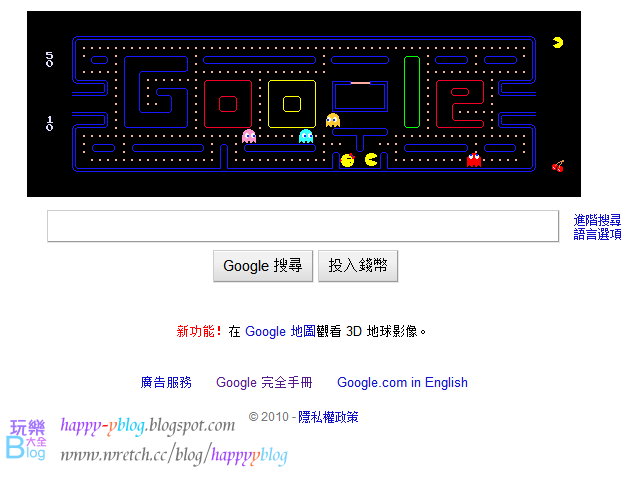Click the green letter l in maze
This screenshot has height=480, width=640.
[412, 92]
